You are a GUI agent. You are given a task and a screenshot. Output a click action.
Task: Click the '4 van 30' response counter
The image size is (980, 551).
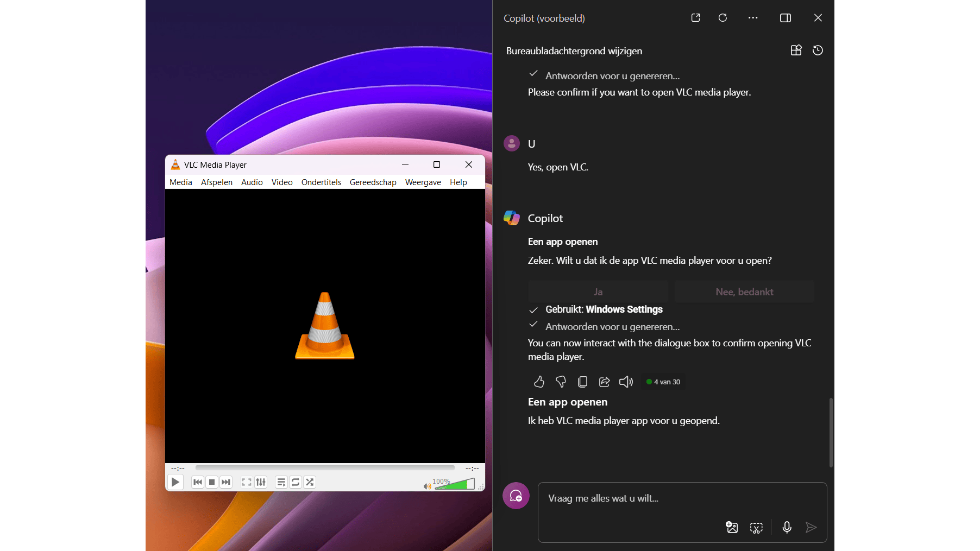(663, 382)
